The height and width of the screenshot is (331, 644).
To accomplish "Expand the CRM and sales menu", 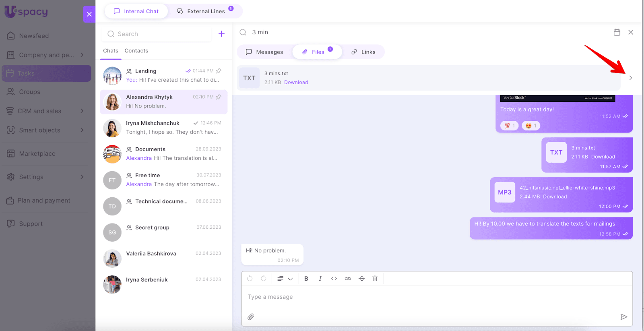I will click(x=82, y=111).
